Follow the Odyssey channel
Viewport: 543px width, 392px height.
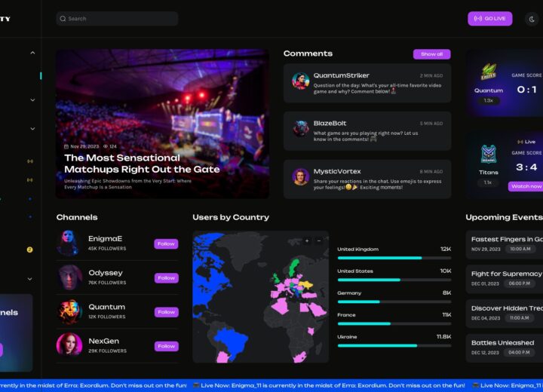pos(166,277)
